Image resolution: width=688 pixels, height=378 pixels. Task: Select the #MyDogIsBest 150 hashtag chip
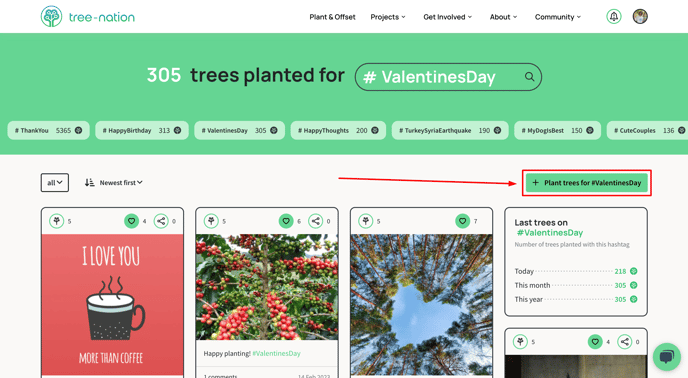[557, 130]
